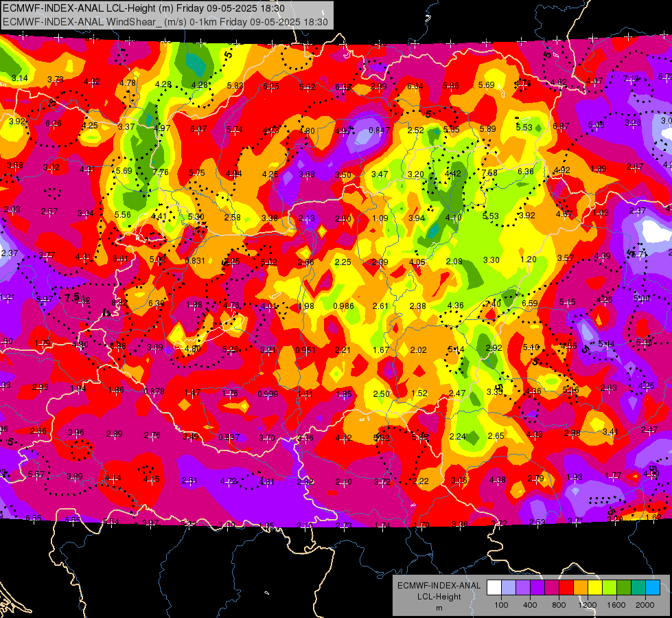Screen dimensions: 672x618
Task: Click the legend tick label 2000
Action: tap(645, 605)
